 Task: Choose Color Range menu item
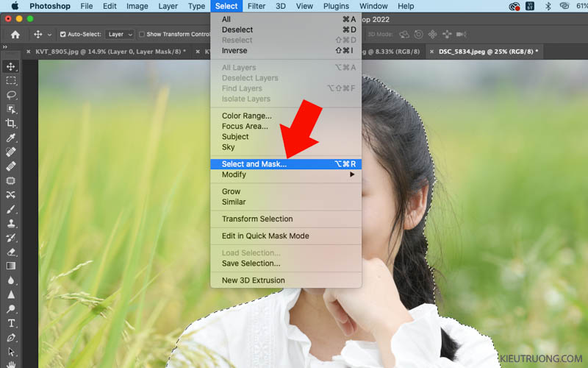click(x=286, y=116)
